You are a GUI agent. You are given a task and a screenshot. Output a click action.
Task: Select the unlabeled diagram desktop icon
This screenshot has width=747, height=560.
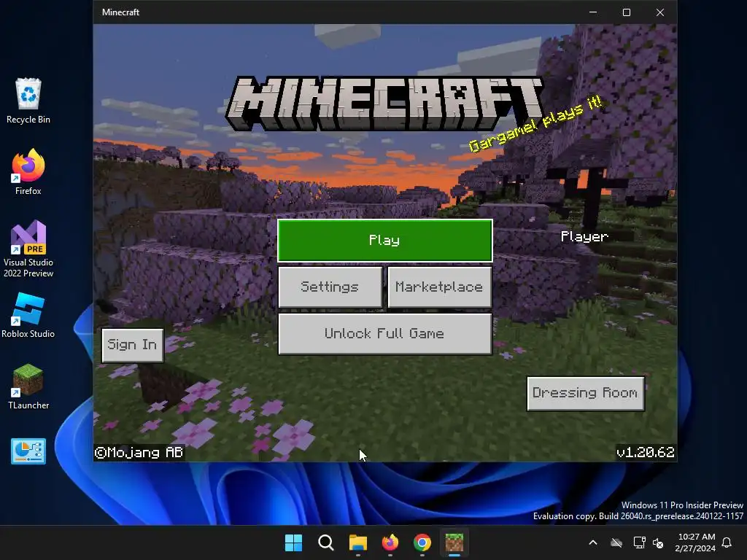(x=28, y=451)
